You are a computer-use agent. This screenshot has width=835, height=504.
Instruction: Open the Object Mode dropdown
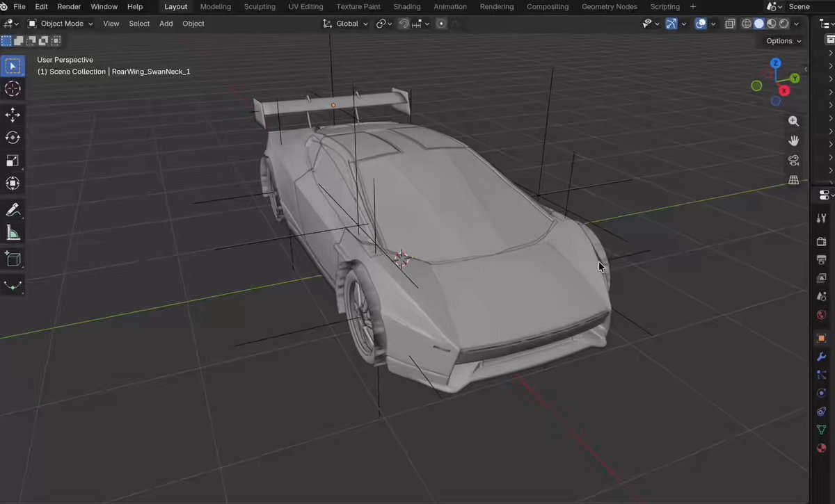click(x=61, y=24)
